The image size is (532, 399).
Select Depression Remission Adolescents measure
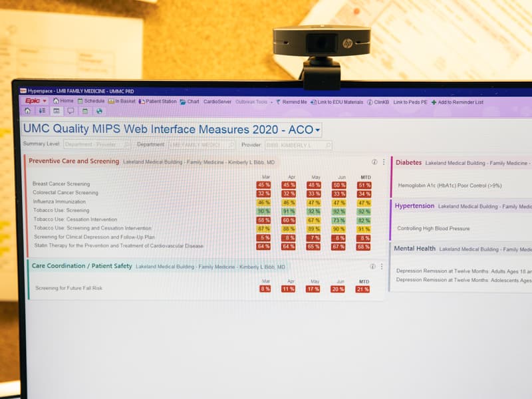tap(464, 280)
